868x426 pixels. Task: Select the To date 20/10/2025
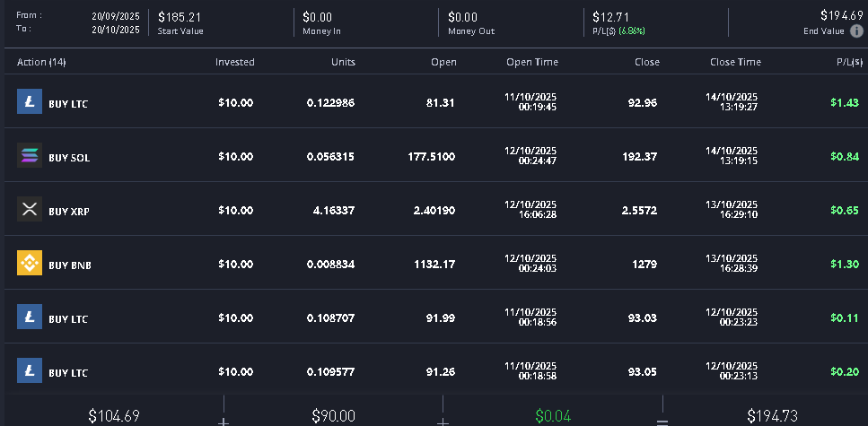point(116,29)
